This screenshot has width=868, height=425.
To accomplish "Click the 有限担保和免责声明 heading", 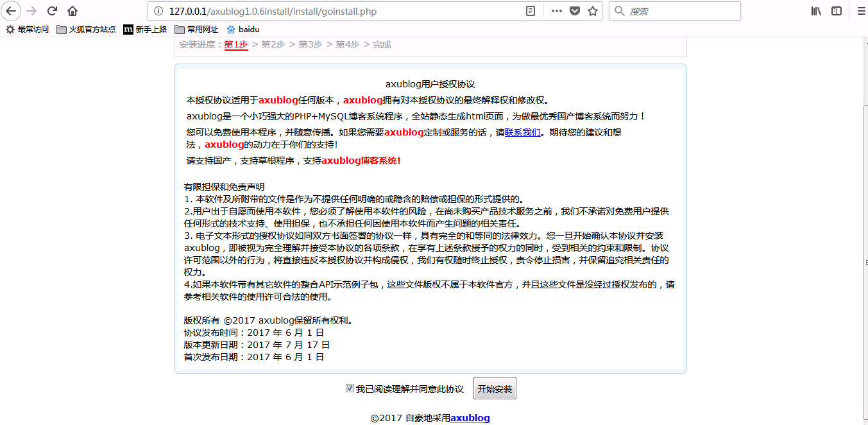I will point(225,187).
